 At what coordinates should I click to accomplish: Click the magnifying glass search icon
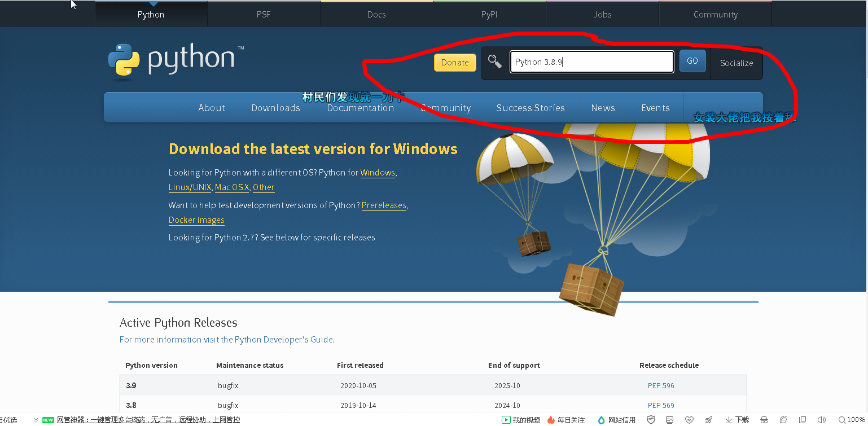(x=495, y=62)
